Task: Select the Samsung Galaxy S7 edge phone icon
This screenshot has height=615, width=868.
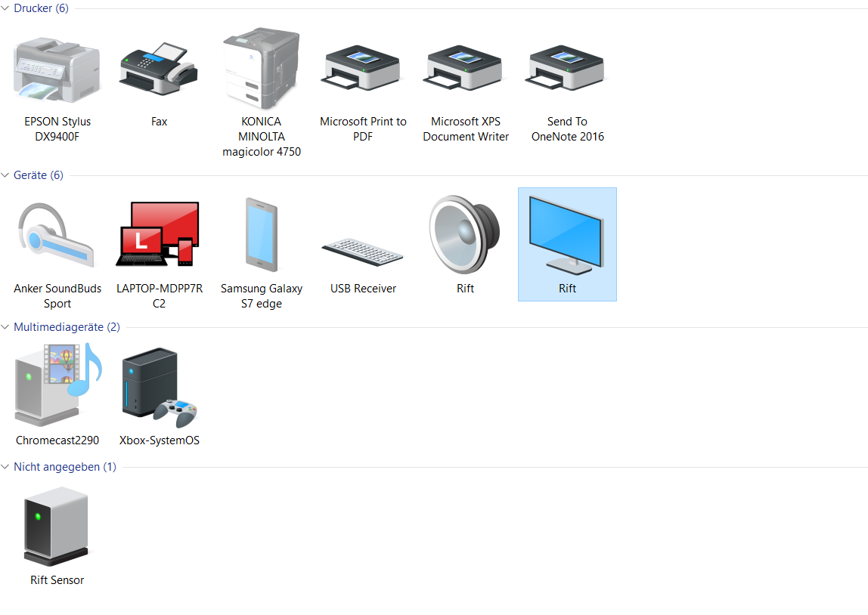Action: pos(262,235)
